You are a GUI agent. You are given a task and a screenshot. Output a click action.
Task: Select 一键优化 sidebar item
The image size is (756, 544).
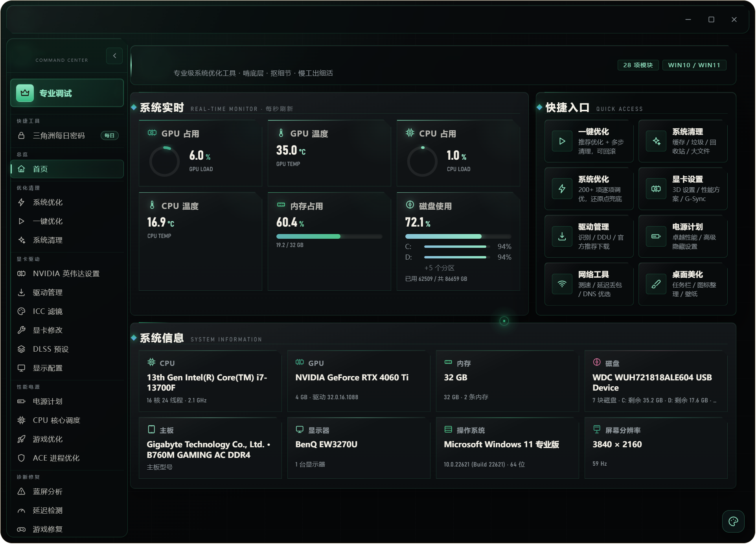[67, 221]
